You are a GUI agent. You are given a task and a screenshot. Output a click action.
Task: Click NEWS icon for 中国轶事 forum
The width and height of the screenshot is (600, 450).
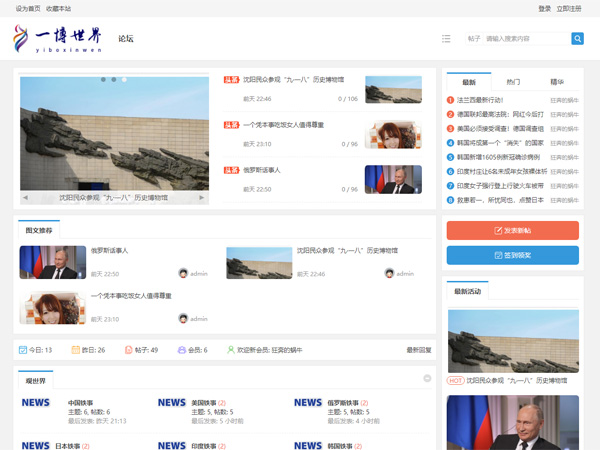point(36,403)
